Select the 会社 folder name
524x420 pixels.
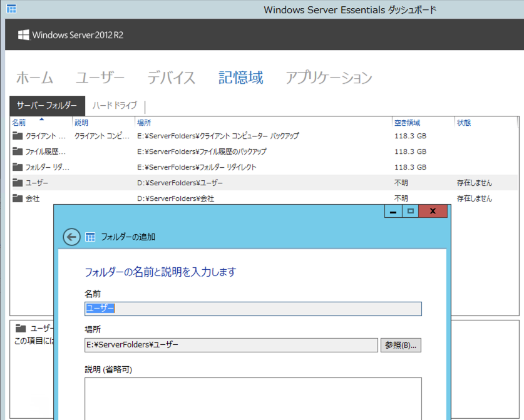(33, 198)
